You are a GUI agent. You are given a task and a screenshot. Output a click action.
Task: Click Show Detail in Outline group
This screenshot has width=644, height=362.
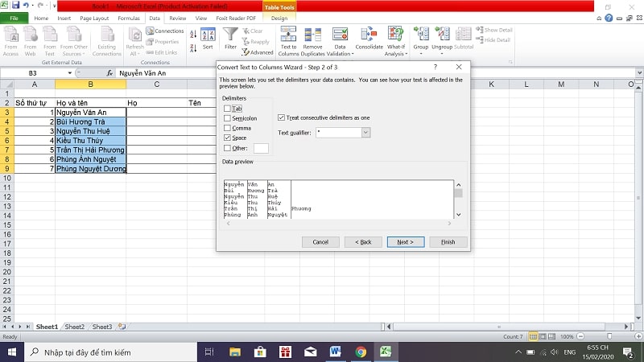tap(494, 30)
